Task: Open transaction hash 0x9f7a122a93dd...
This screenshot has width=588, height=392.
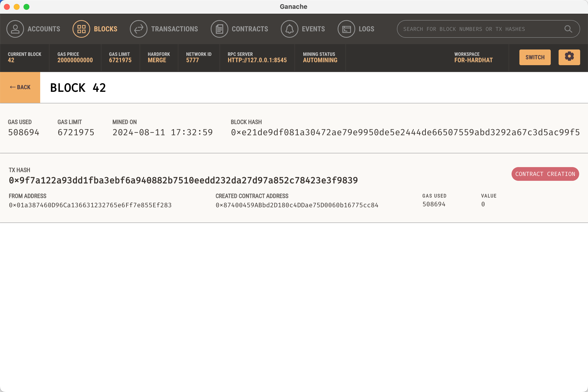Action: coord(183,180)
